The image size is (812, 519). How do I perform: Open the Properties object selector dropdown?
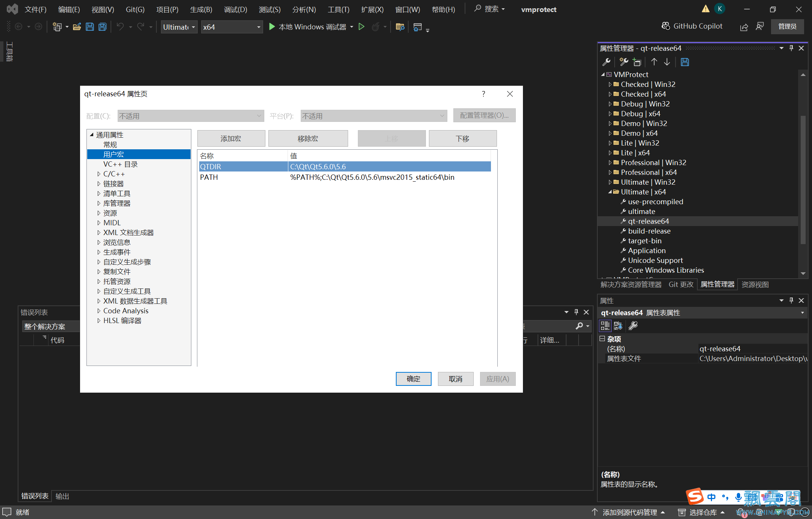click(802, 313)
